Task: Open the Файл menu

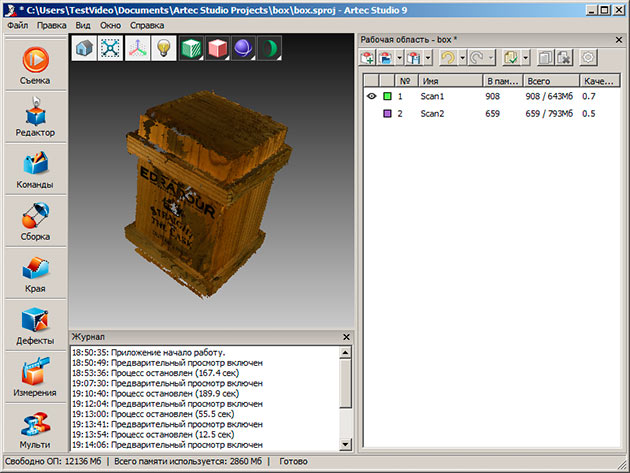Action: click(17, 23)
